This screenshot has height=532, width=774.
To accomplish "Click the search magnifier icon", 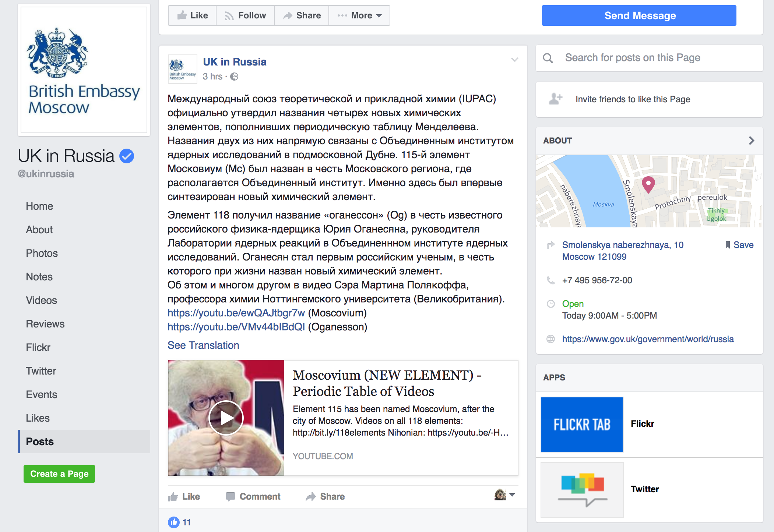I will pos(548,58).
